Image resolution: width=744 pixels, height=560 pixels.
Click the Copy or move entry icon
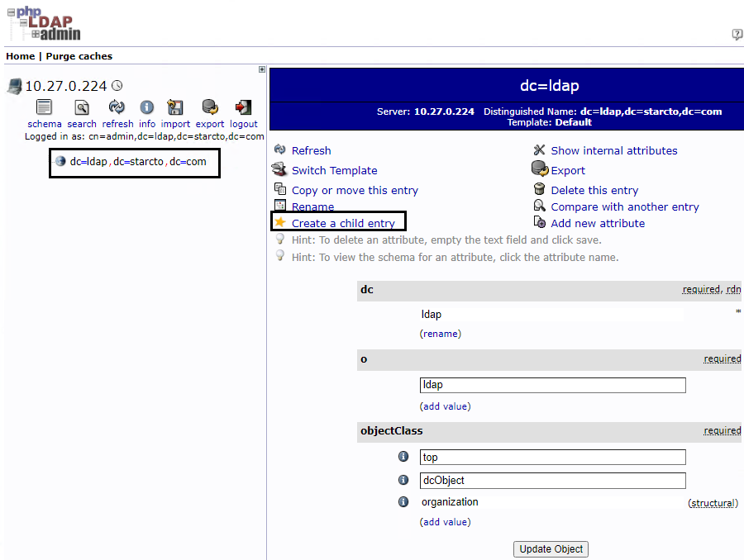pyautogui.click(x=280, y=188)
